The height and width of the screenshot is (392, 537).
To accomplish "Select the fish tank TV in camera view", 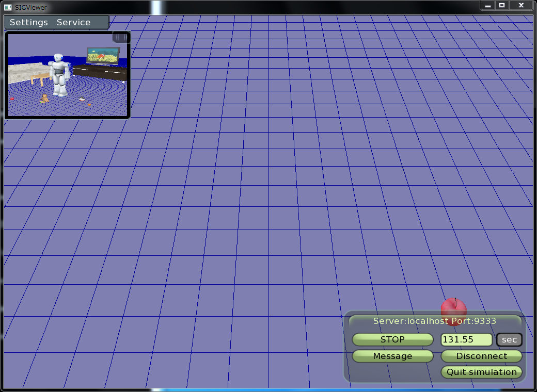I will [x=103, y=56].
